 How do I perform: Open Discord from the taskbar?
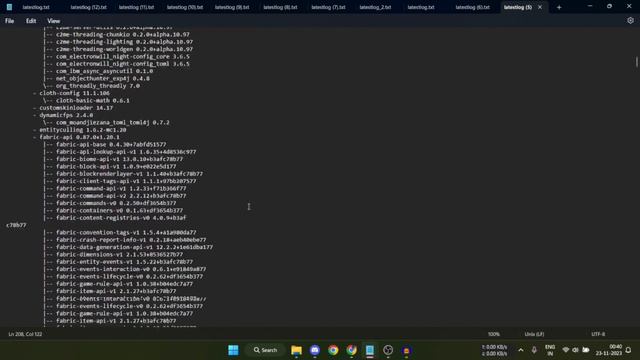coord(315,350)
